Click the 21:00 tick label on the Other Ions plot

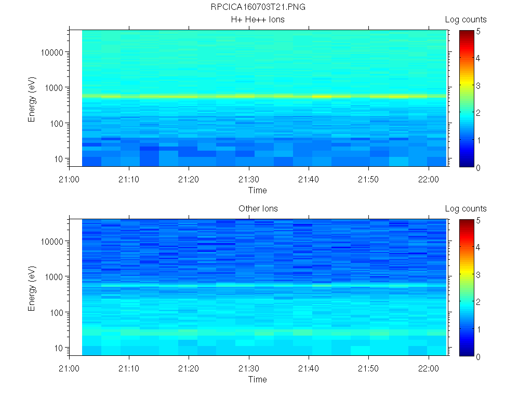(x=69, y=368)
